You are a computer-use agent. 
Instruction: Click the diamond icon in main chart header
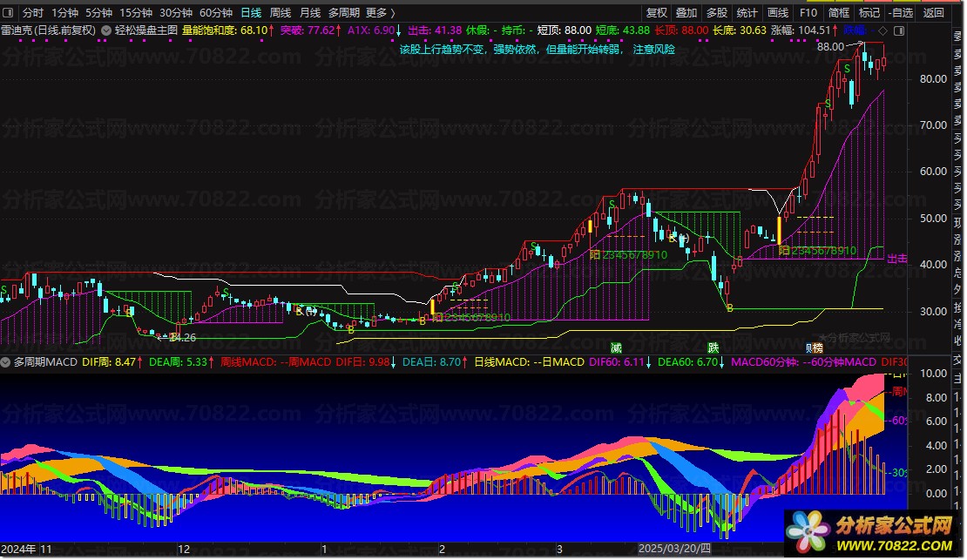(x=883, y=30)
